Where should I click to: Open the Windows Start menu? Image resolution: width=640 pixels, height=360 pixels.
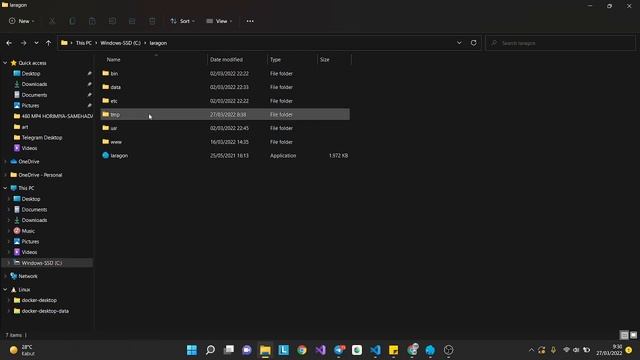[x=191, y=350]
